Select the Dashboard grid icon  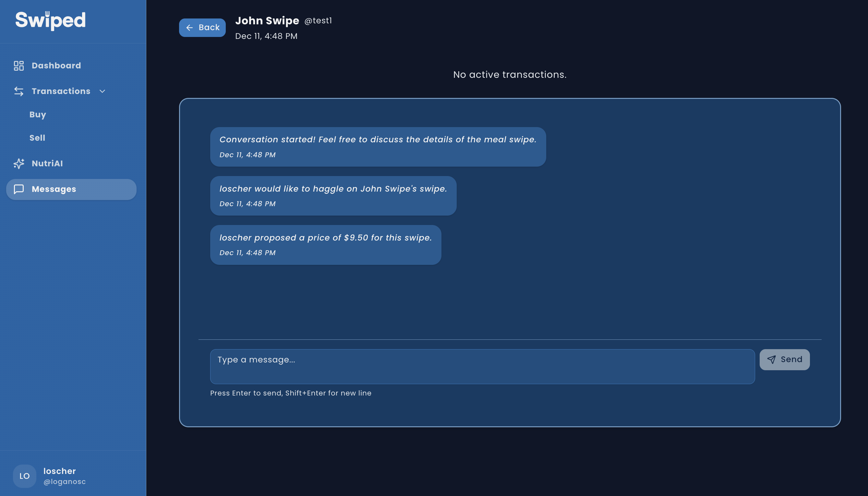click(x=19, y=65)
